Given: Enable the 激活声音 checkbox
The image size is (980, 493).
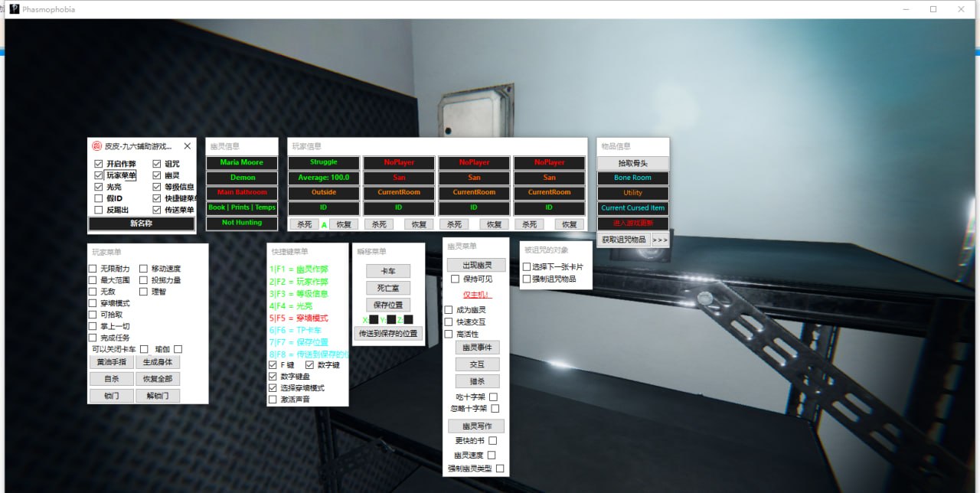Looking at the screenshot, I should click(x=273, y=400).
